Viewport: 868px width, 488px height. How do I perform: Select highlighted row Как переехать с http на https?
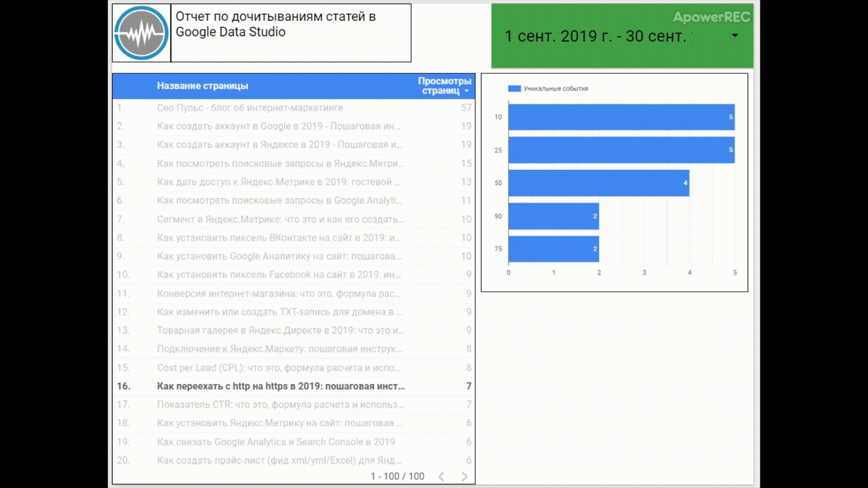pyautogui.click(x=293, y=386)
